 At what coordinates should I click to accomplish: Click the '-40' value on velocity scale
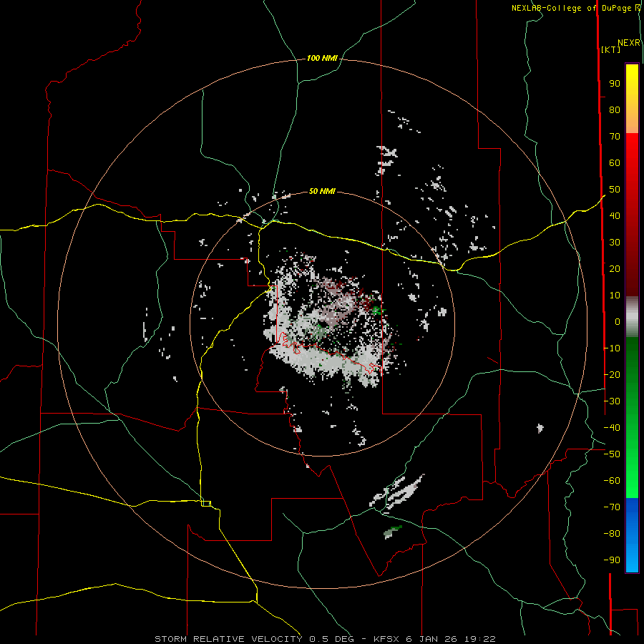tap(612, 428)
